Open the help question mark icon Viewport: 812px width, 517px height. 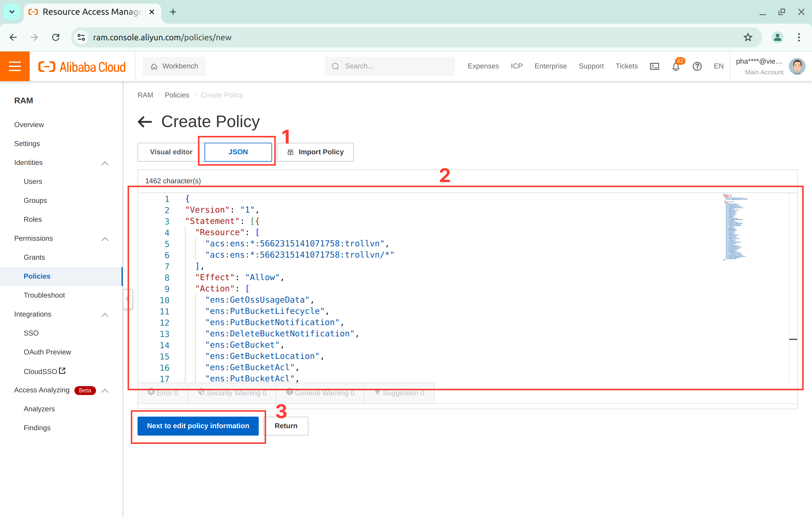click(697, 66)
